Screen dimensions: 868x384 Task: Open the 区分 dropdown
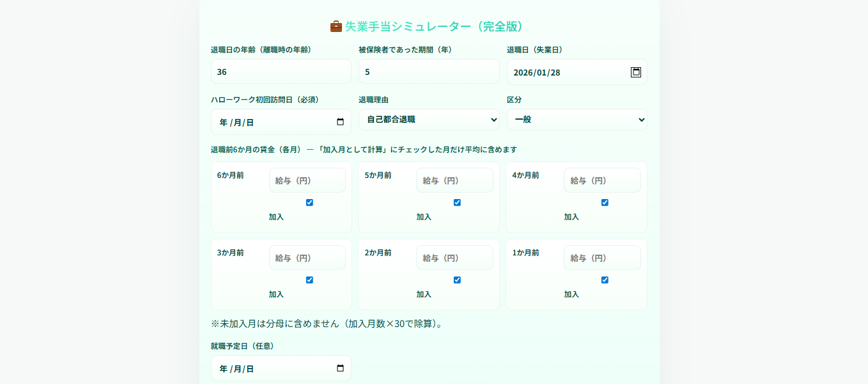click(577, 120)
